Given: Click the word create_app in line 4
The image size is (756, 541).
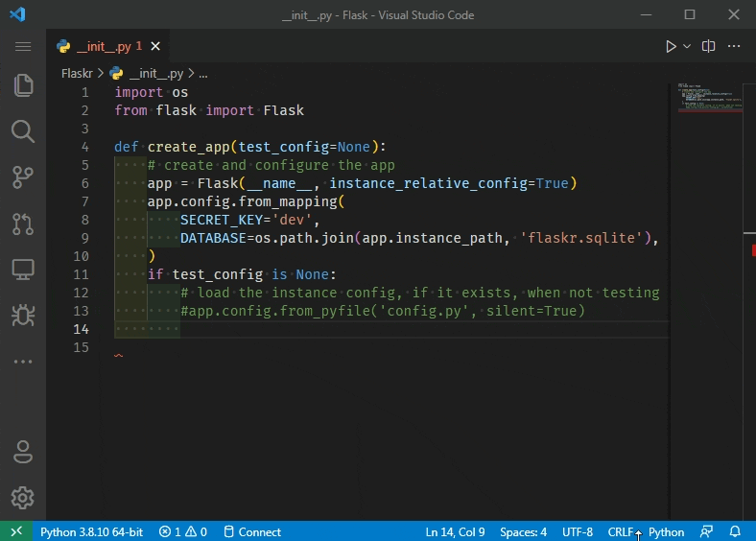Looking at the screenshot, I should [x=188, y=147].
